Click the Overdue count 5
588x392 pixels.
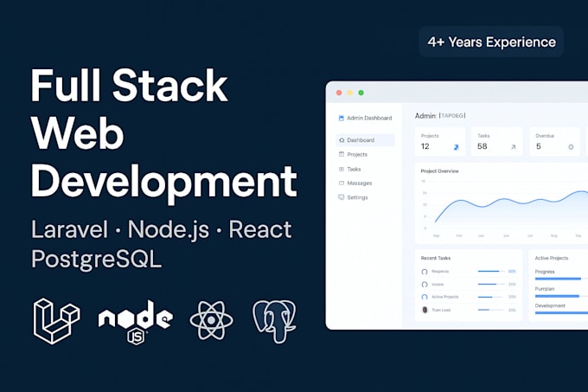pos(539,146)
